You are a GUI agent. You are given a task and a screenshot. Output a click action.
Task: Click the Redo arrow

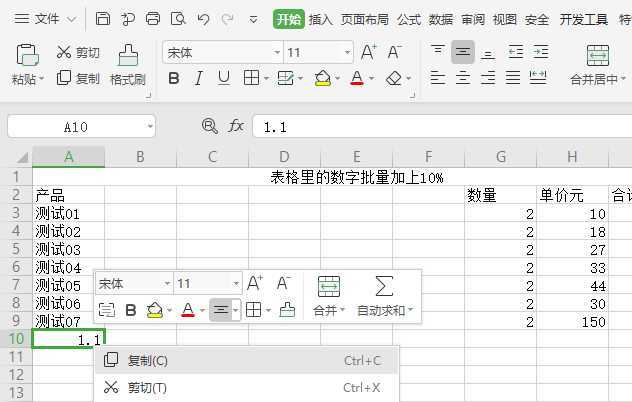click(228, 19)
